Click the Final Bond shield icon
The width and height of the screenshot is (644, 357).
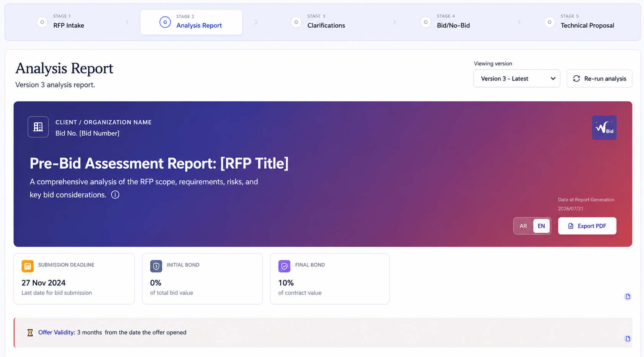coord(284,266)
